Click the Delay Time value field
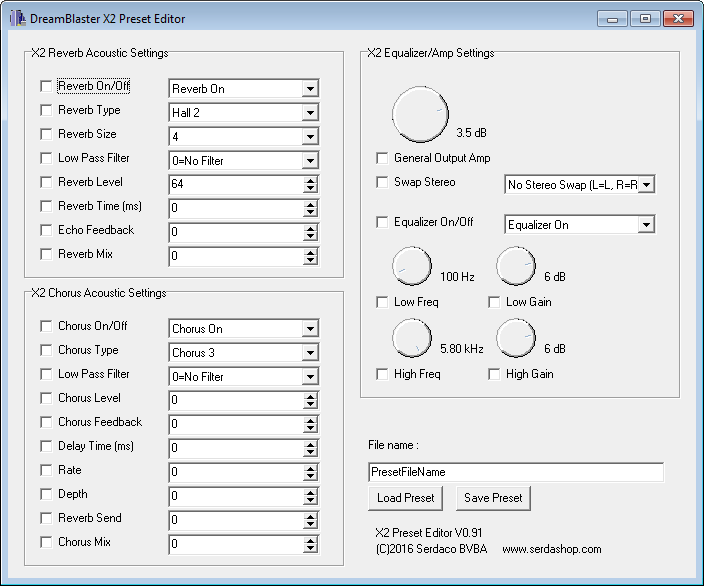This screenshot has width=704, height=586. (x=235, y=448)
